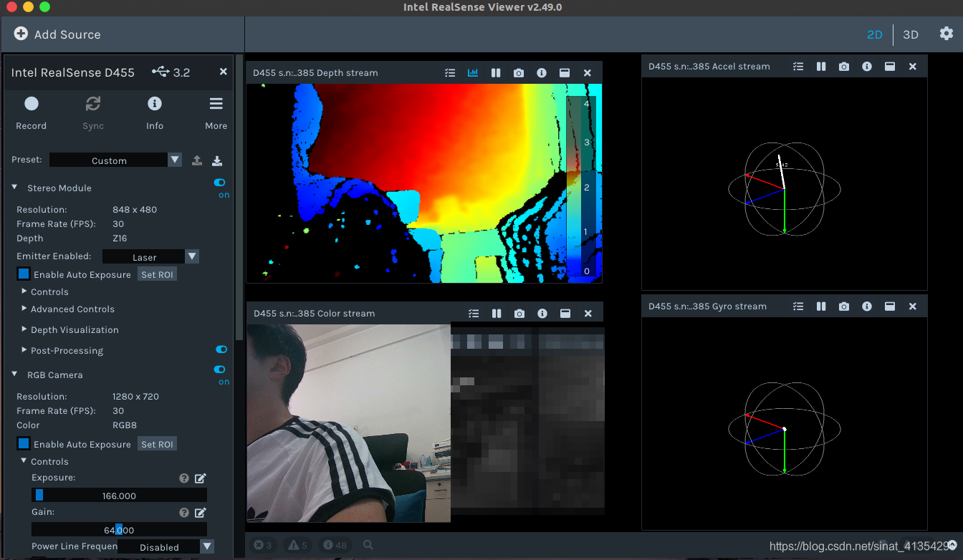Close the Intel RealSense D455 device panel
This screenshot has height=560, width=963.
(x=223, y=72)
